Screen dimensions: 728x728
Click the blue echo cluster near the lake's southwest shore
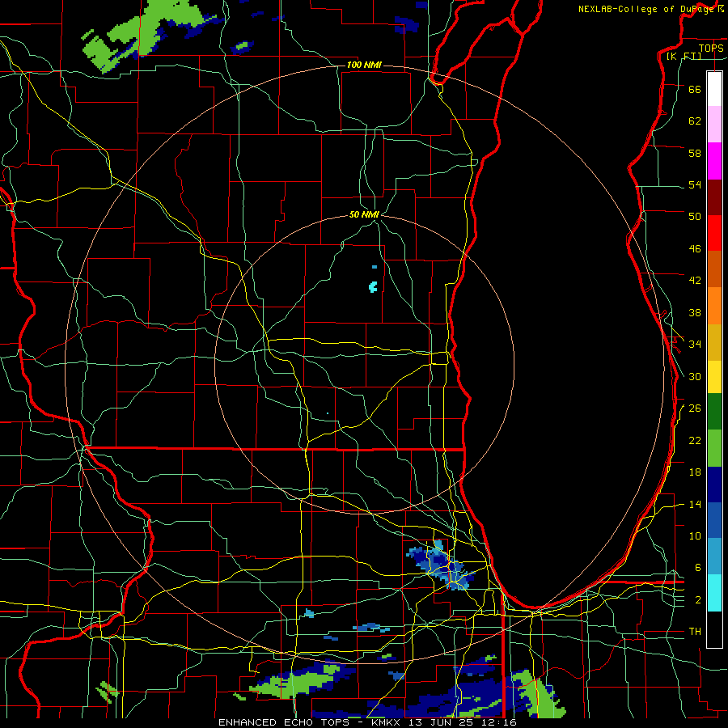[440, 566]
